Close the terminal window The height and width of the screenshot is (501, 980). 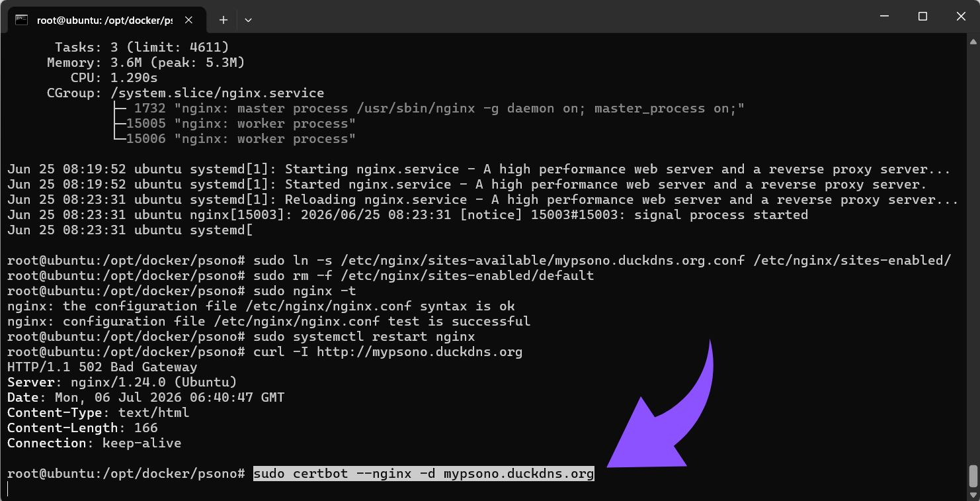coord(960,17)
